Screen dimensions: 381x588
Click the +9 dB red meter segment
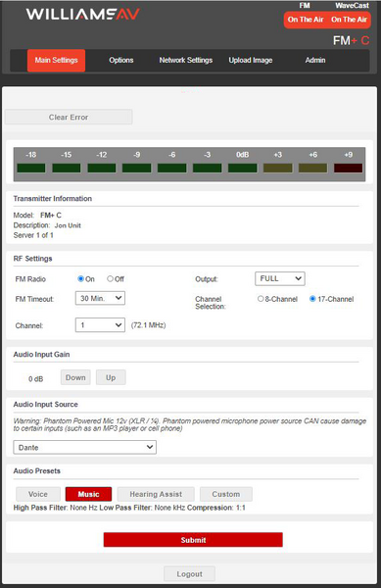[x=348, y=168]
